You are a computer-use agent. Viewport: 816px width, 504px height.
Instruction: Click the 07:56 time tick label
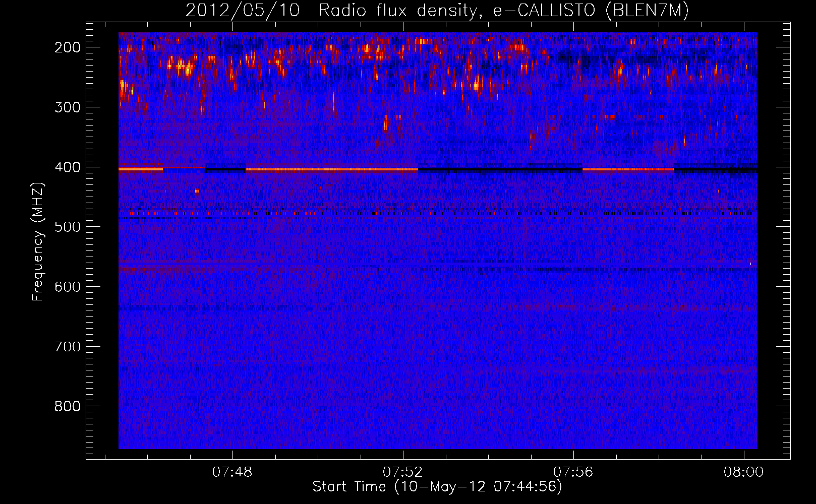tap(573, 472)
